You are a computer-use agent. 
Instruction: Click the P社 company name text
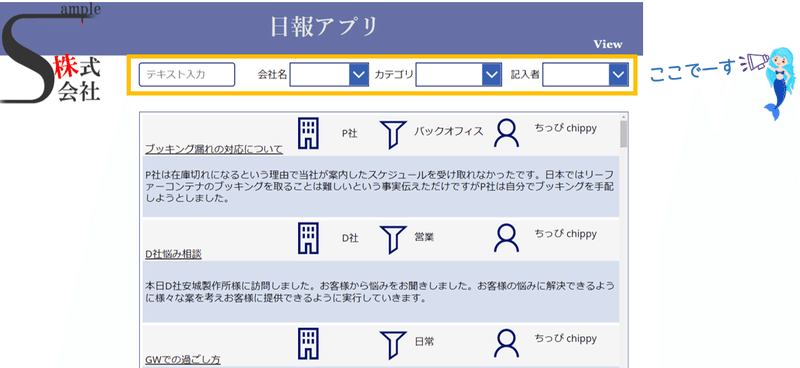(x=349, y=133)
